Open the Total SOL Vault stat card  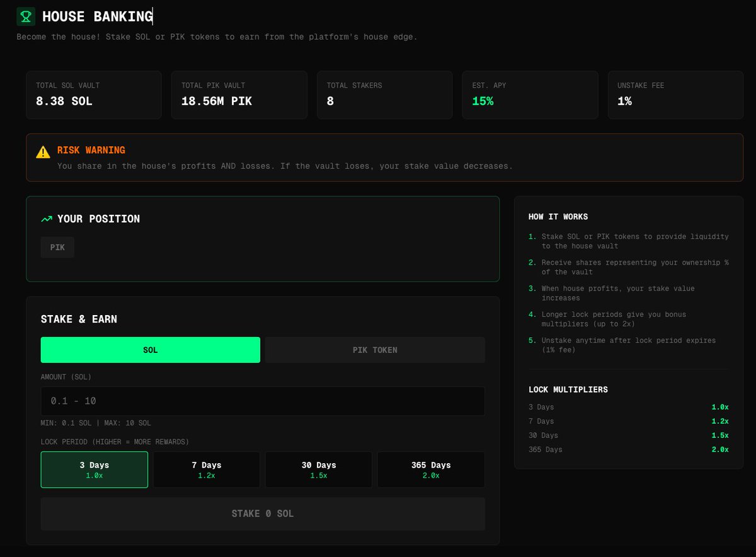click(94, 95)
